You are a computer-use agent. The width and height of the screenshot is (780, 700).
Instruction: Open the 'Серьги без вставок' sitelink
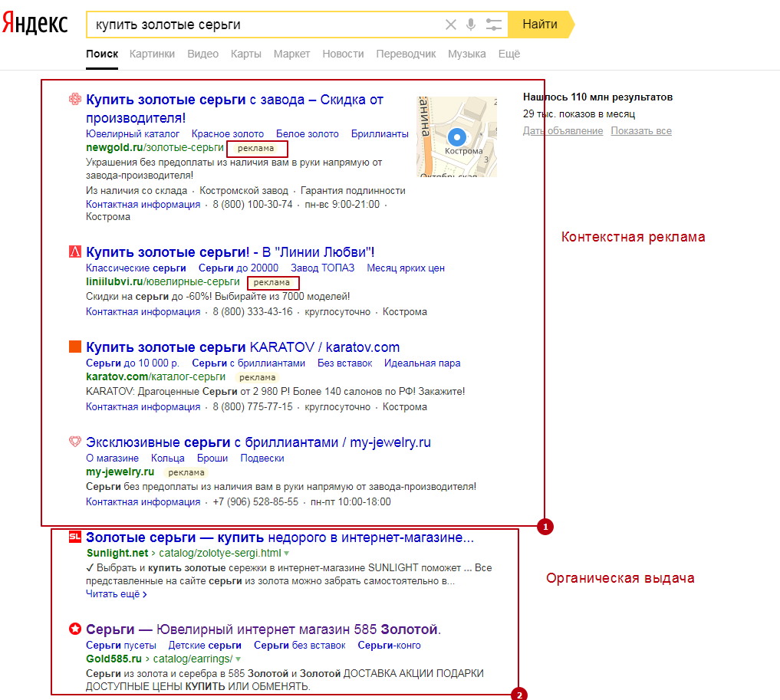(299, 646)
